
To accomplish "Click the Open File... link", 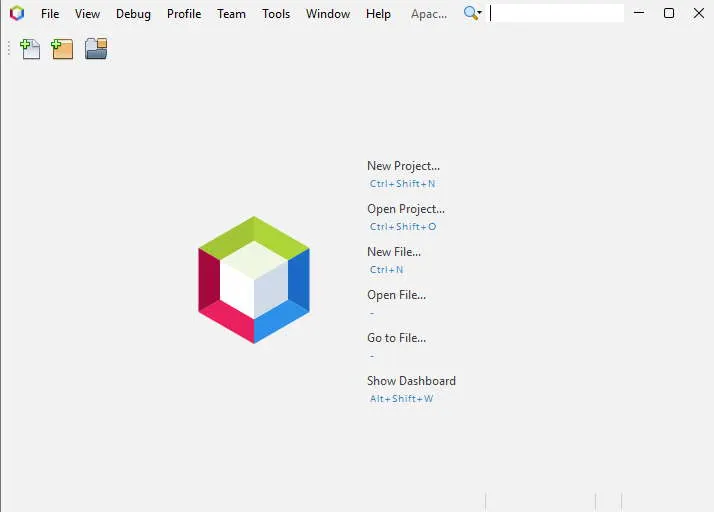I will (x=397, y=295).
